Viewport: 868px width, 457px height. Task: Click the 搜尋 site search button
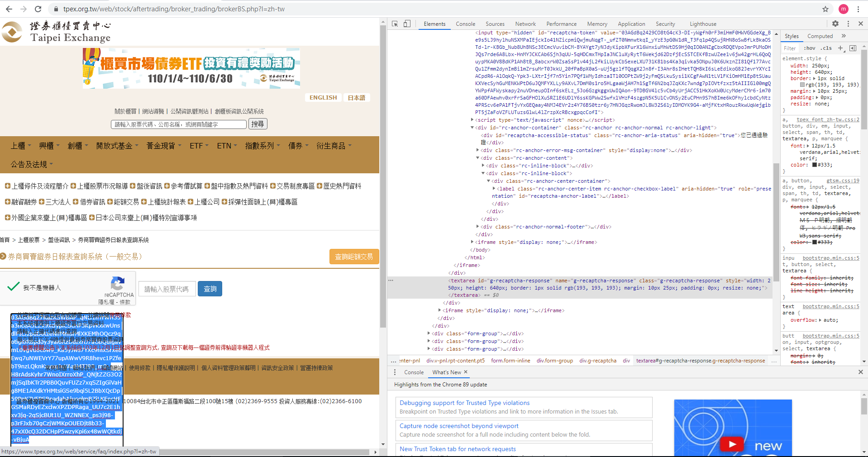click(x=258, y=124)
